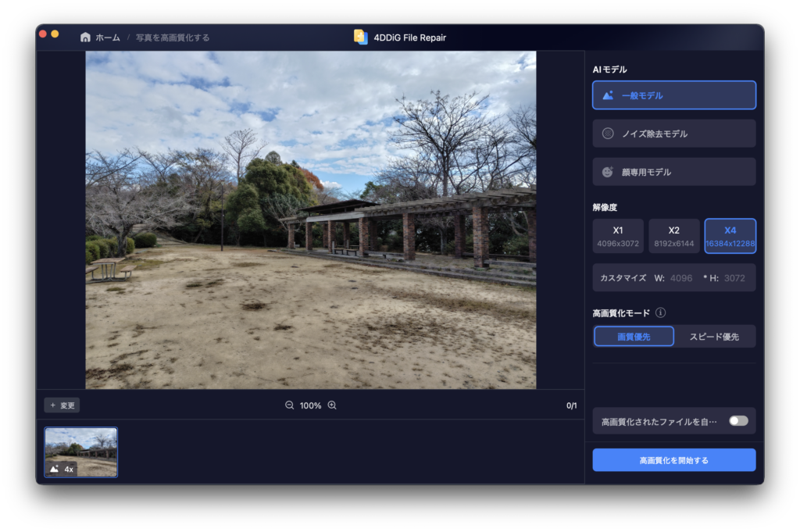The width and height of the screenshot is (800, 532).
Task: Click the ノイズ除去モデル circle icon
Action: pyautogui.click(x=608, y=134)
